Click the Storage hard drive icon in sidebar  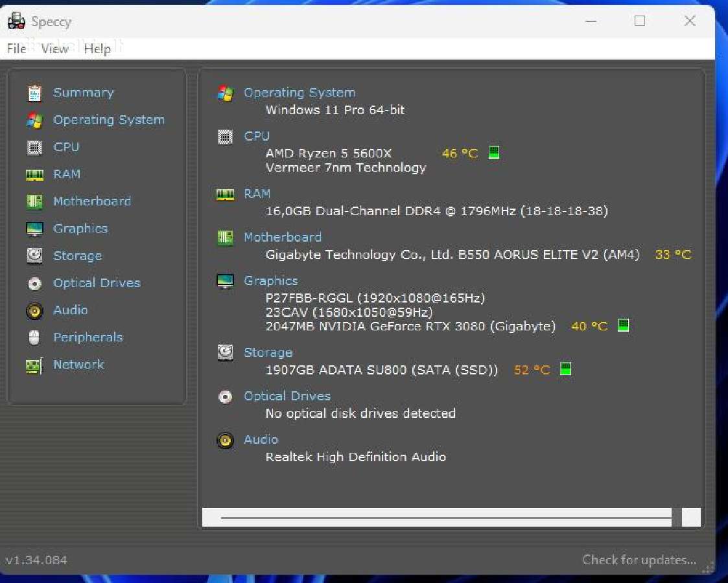pyautogui.click(x=34, y=256)
